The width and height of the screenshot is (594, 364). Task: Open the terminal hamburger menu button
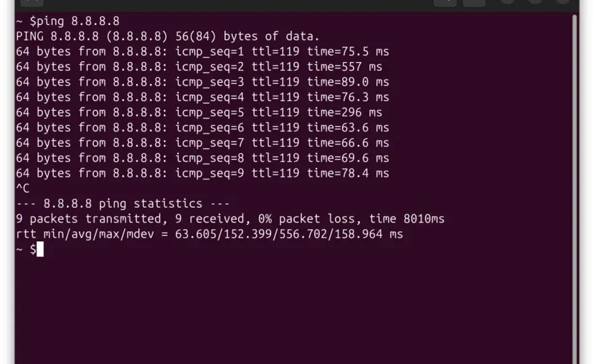475,3
